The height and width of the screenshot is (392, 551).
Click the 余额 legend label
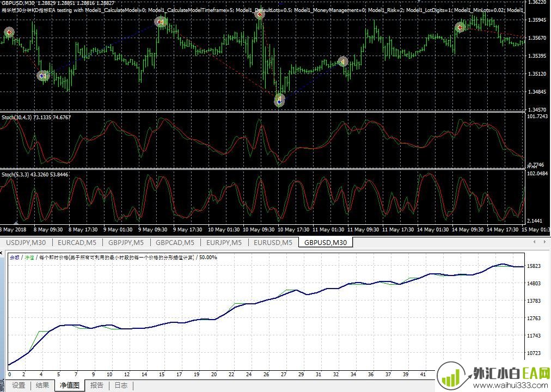click(14, 257)
